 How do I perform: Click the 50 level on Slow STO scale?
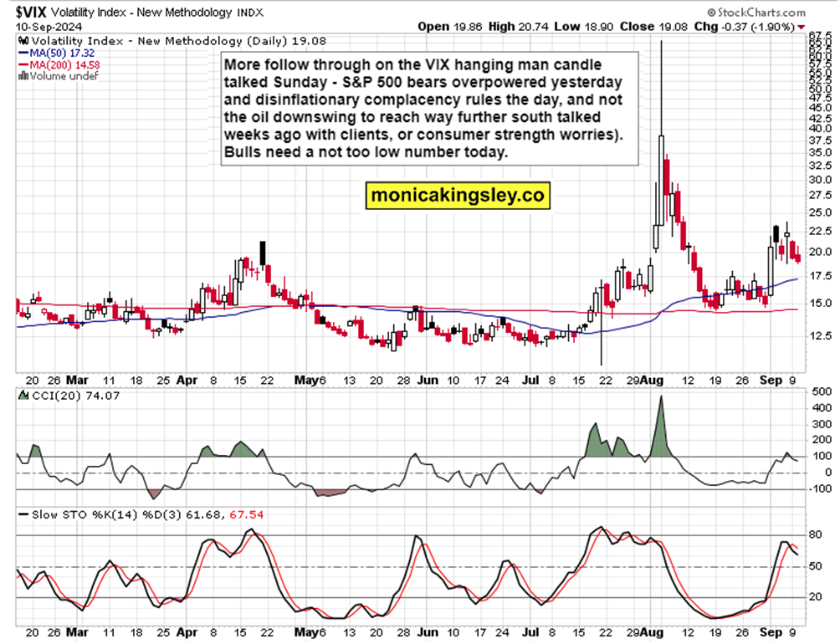pos(816,566)
